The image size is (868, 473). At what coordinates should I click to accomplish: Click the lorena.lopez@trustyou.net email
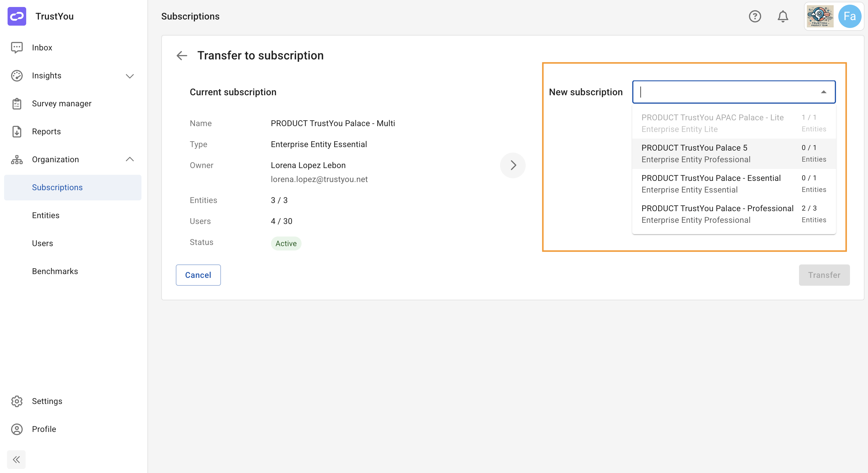tap(319, 179)
